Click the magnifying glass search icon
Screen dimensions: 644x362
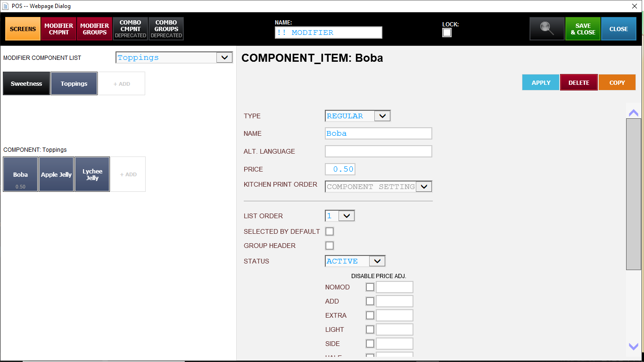[x=547, y=29]
